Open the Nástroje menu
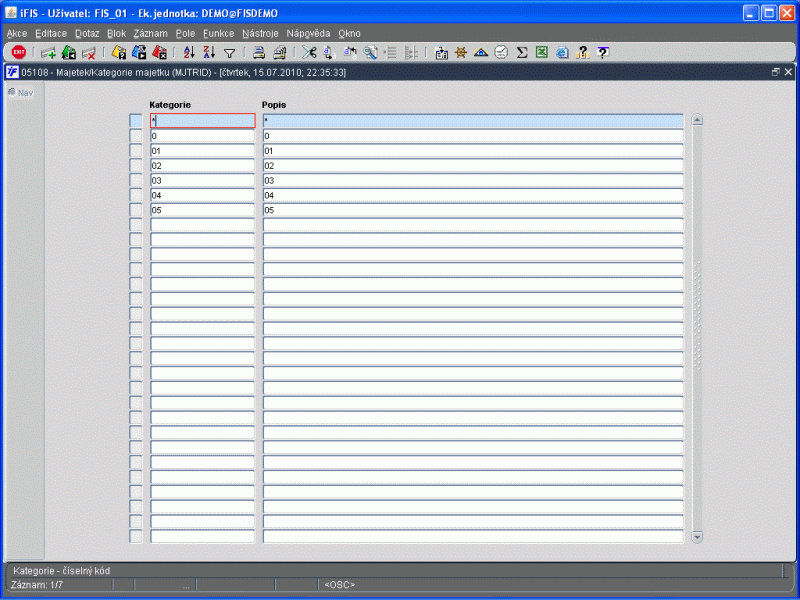Viewport: 800px width, 600px height. tap(260, 33)
